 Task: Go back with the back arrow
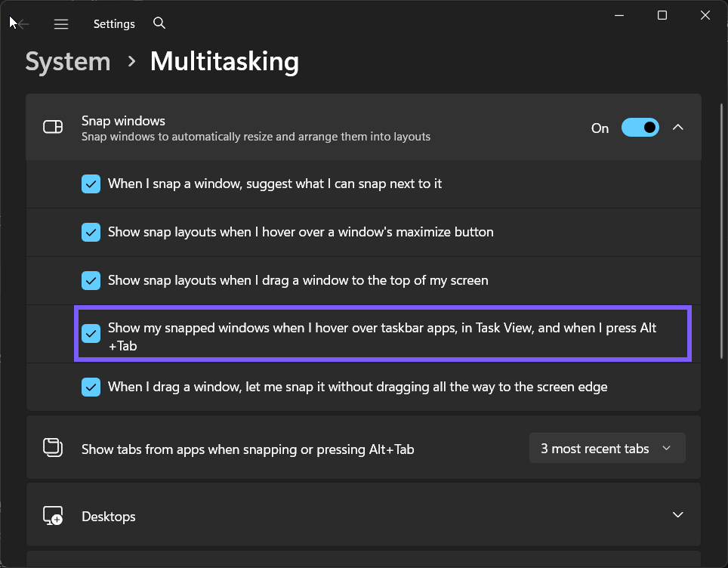click(23, 23)
